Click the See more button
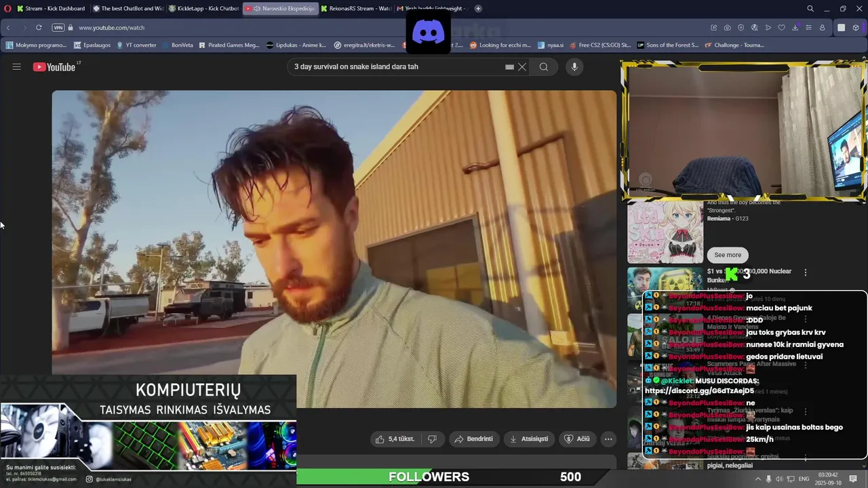This screenshot has height=488, width=868. pyautogui.click(x=728, y=255)
